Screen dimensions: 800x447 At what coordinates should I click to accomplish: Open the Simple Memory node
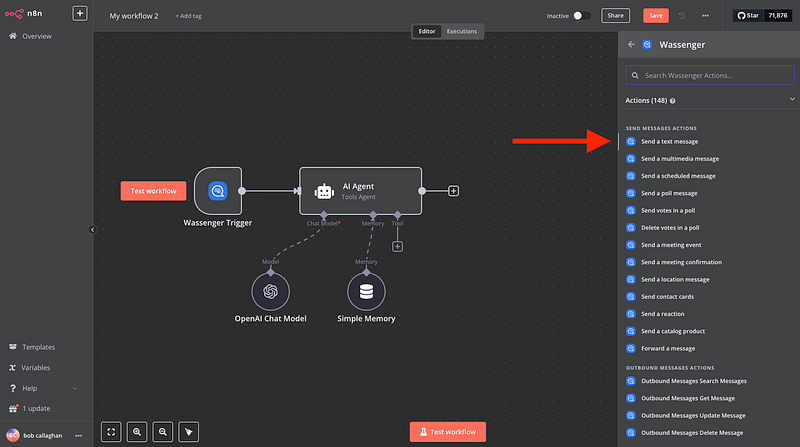365,291
